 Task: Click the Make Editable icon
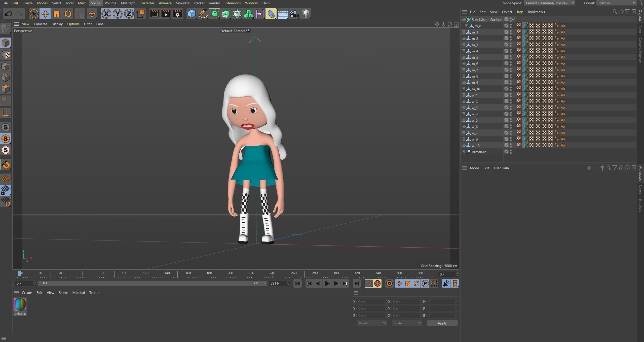pos(6,28)
